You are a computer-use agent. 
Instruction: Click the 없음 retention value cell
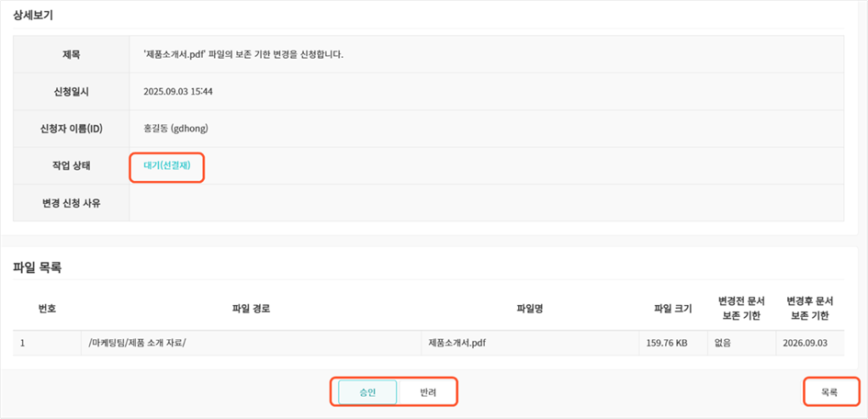point(726,343)
